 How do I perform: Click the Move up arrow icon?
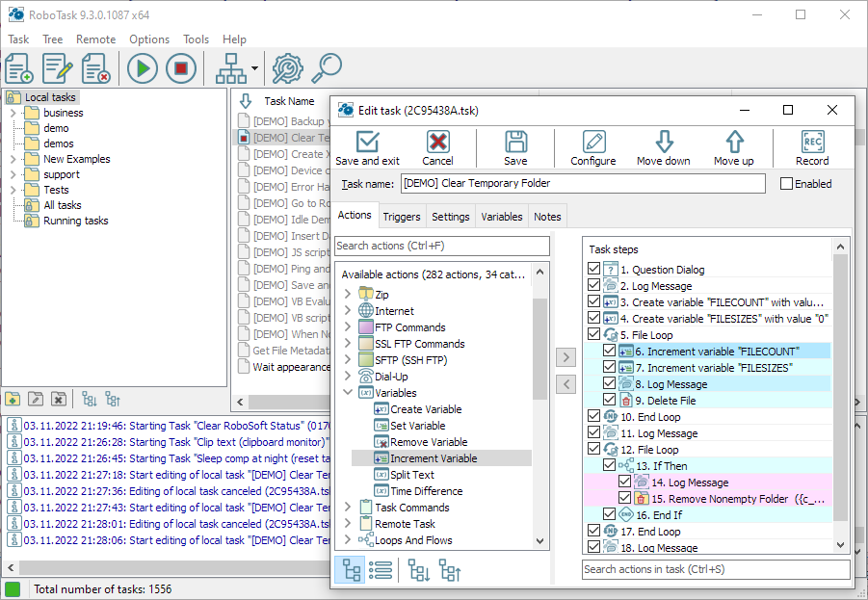coord(734,142)
